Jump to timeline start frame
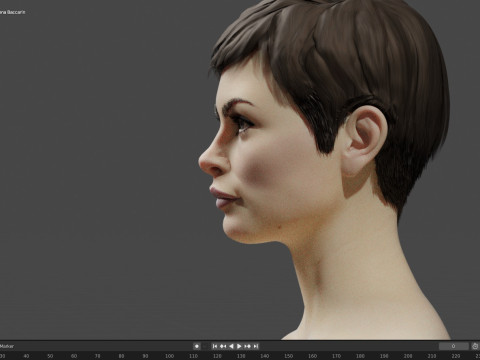This screenshot has height=360, width=480. [x=215, y=346]
